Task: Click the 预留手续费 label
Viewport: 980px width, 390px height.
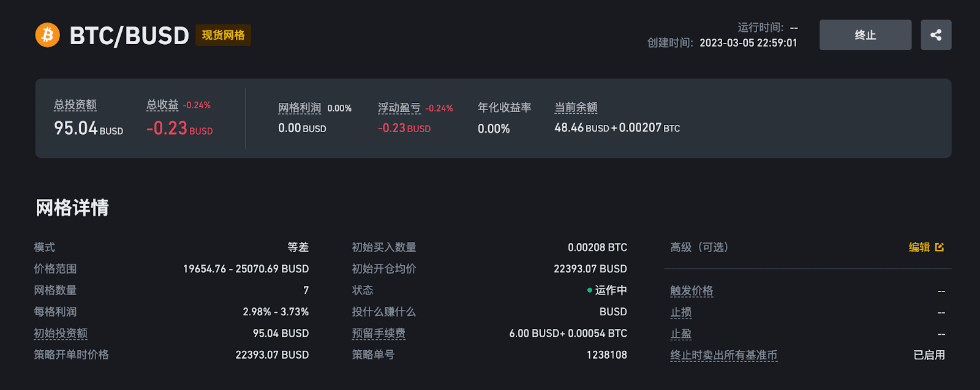Action: point(379,333)
